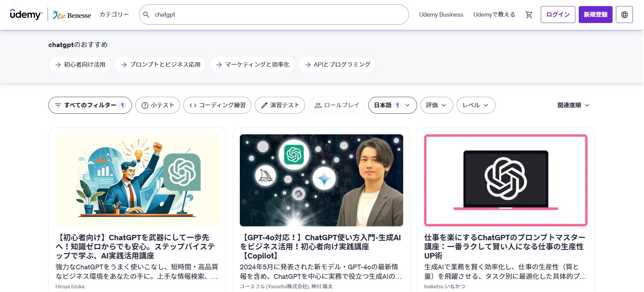Select the プロンプトとビジネス応用 suggestion chip
Screen dimensions: 644x292
[160, 65]
